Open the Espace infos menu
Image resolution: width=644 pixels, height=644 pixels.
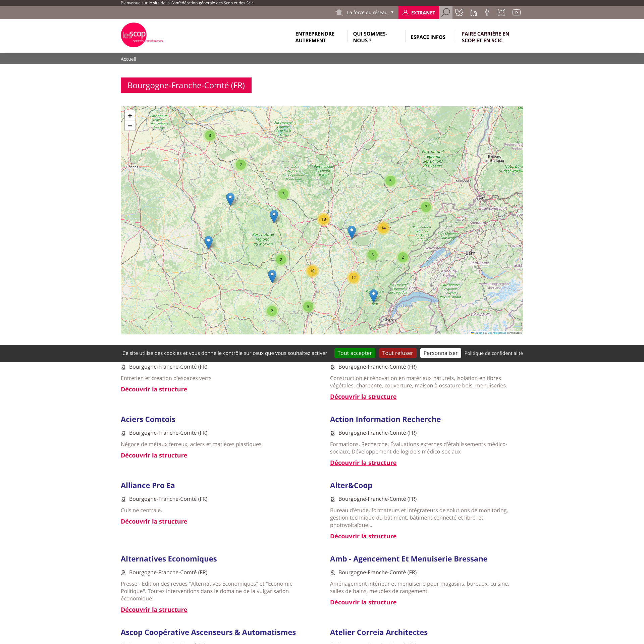[x=428, y=37]
